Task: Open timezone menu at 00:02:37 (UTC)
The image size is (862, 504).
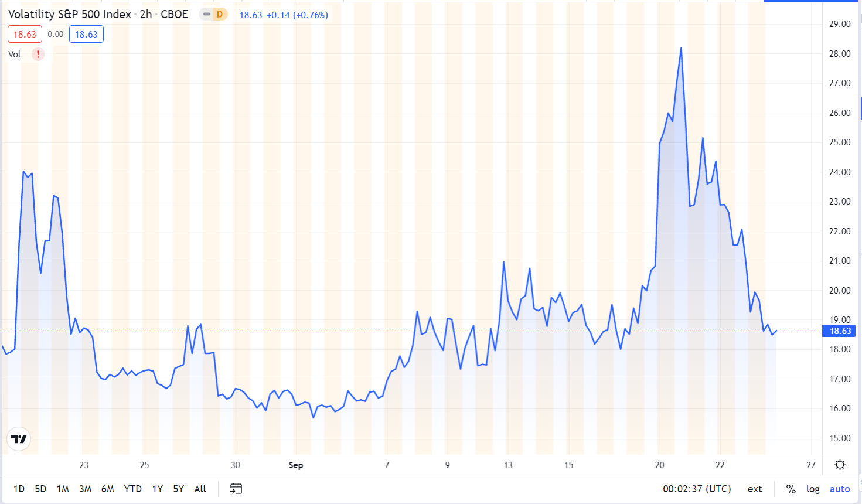Action: [697, 489]
